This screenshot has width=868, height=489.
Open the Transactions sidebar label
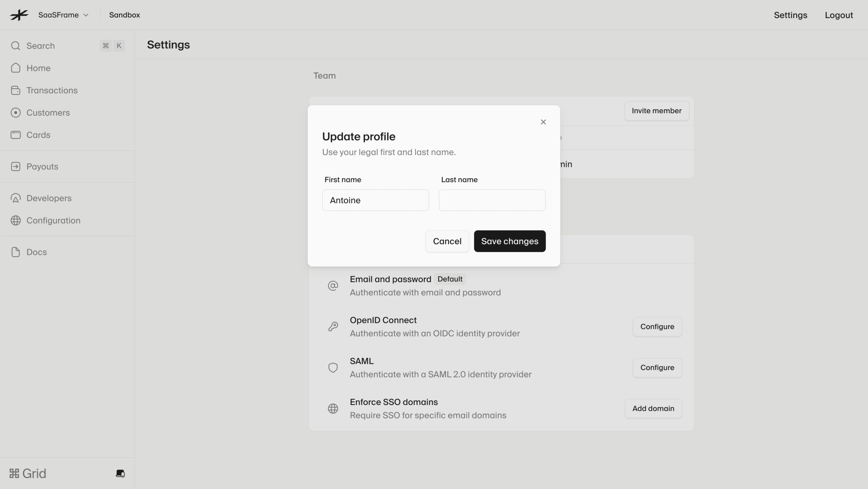[x=52, y=90]
